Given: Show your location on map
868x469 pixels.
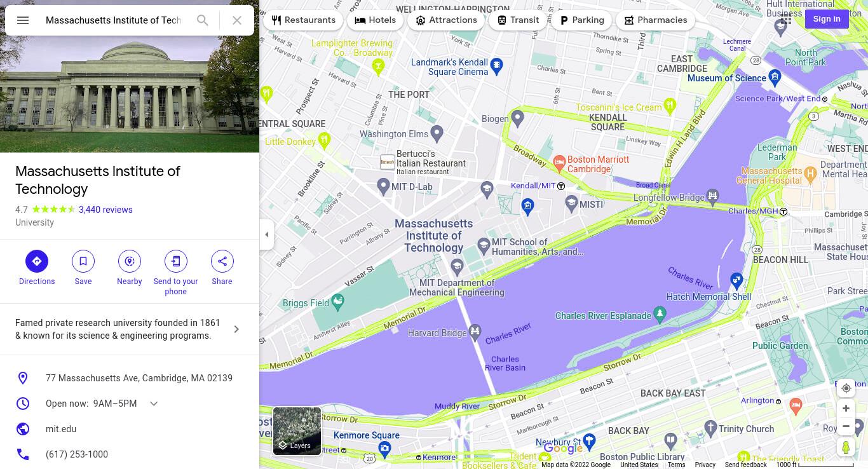Looking at the screenshot, I should pyautogui.click(x=846, y=388).
